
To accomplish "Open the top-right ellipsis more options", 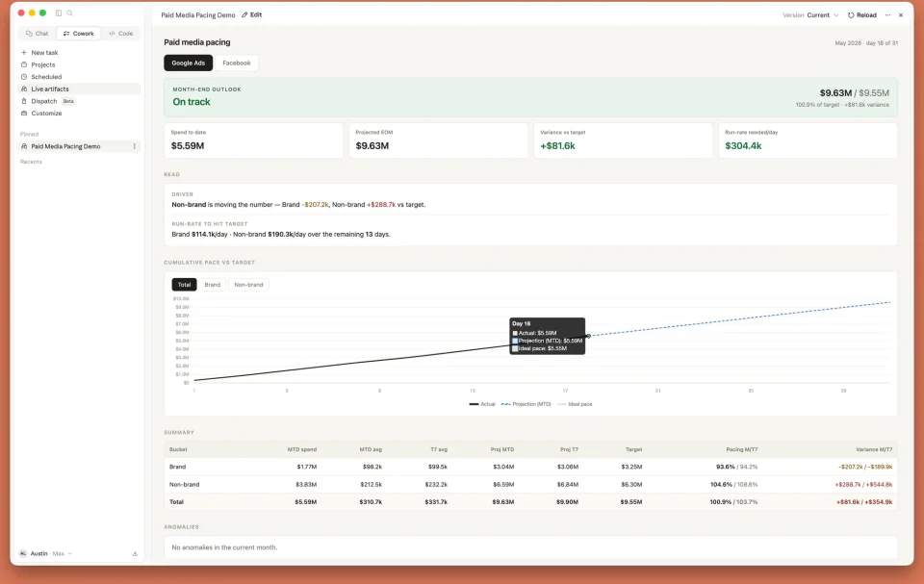I will pos(887,15).
